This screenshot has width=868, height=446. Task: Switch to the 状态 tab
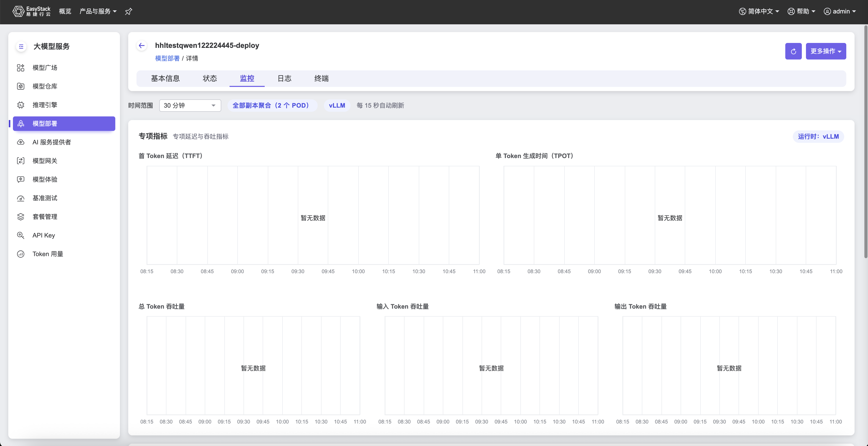[210, 79]
